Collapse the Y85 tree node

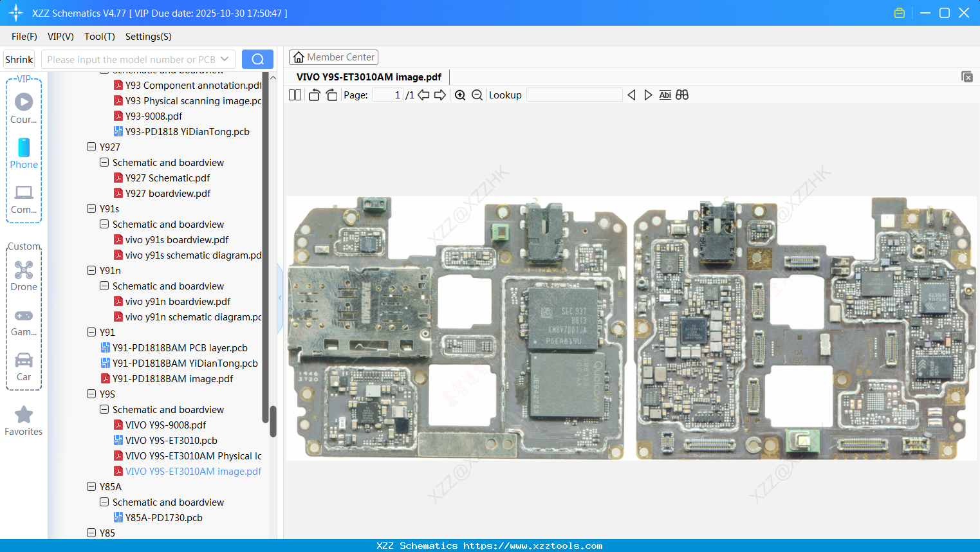pos(91,533)
